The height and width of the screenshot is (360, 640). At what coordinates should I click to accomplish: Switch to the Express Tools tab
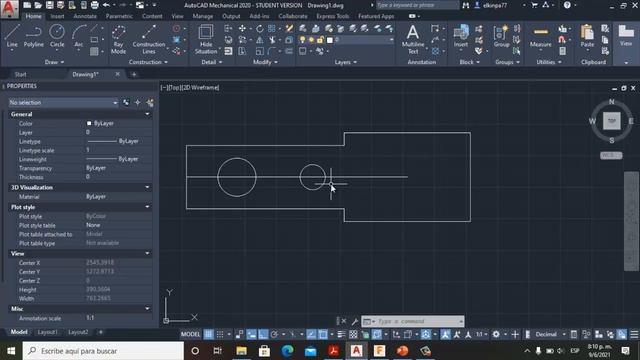coord(333,16)
